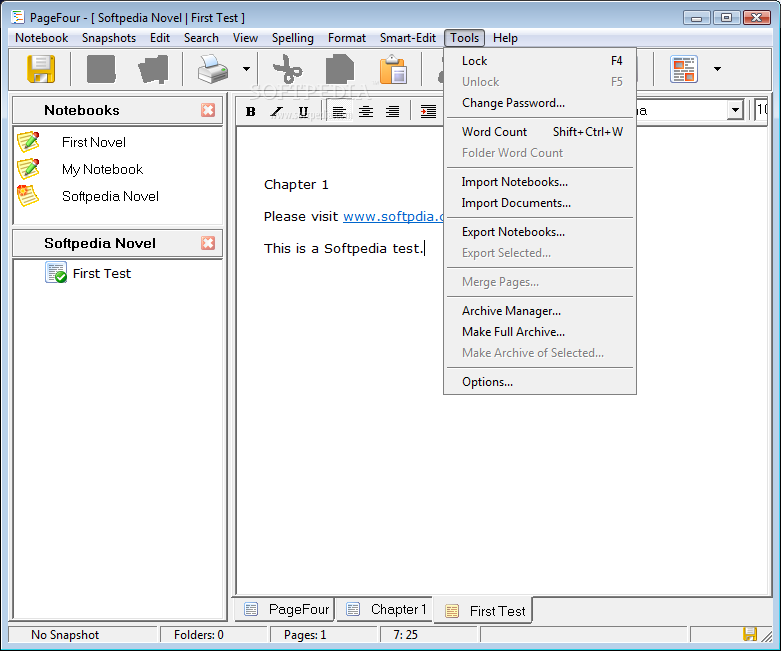Choose Lock from Tools menu
This screenshot has height=651, width=781.
(540, 61)
